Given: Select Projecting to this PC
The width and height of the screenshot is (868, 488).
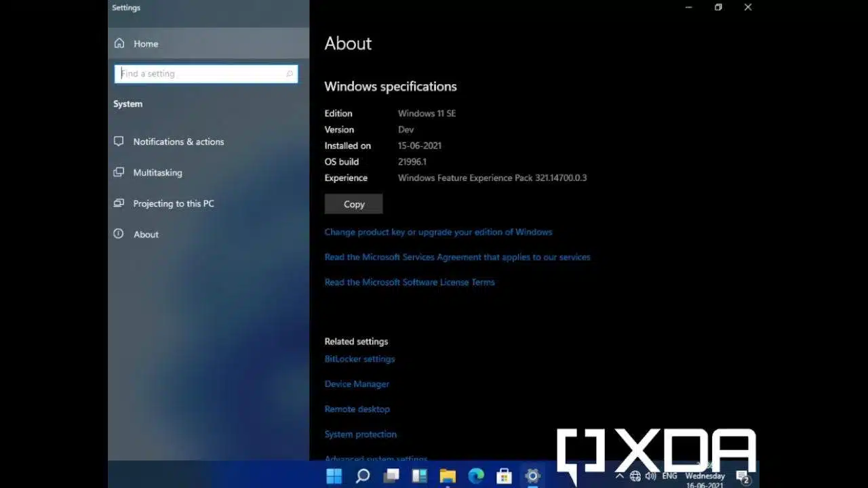Looking at the screenshot, I should (174, 203).
